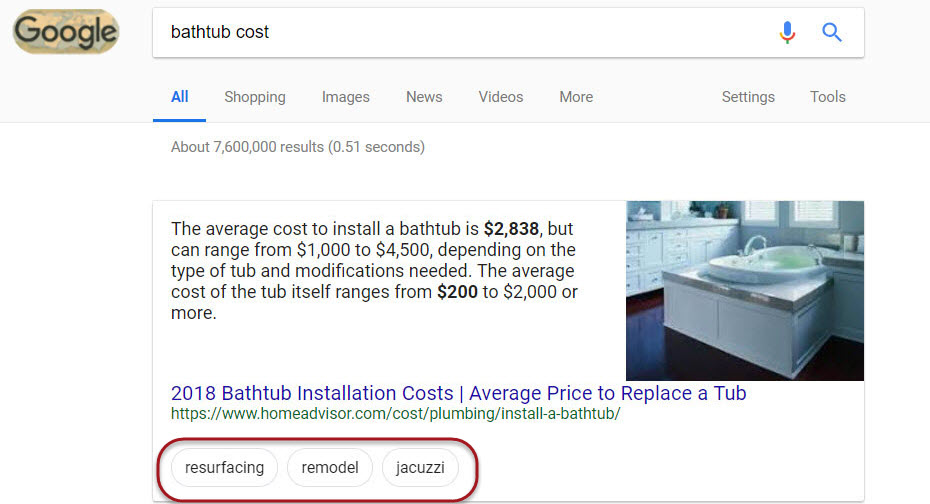Expand the Tools filter options
Image resolution: width=930 pixels, height=504 pixels.
828,97
